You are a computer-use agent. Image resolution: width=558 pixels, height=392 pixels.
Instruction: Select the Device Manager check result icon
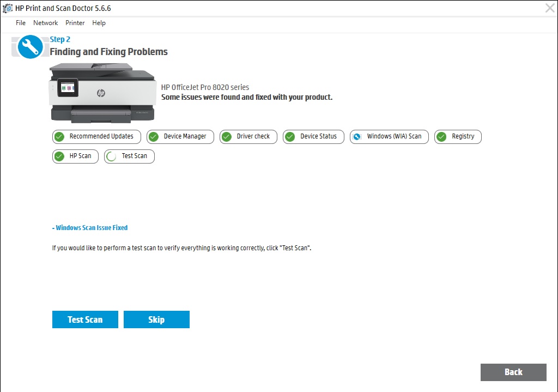point(153,137)
